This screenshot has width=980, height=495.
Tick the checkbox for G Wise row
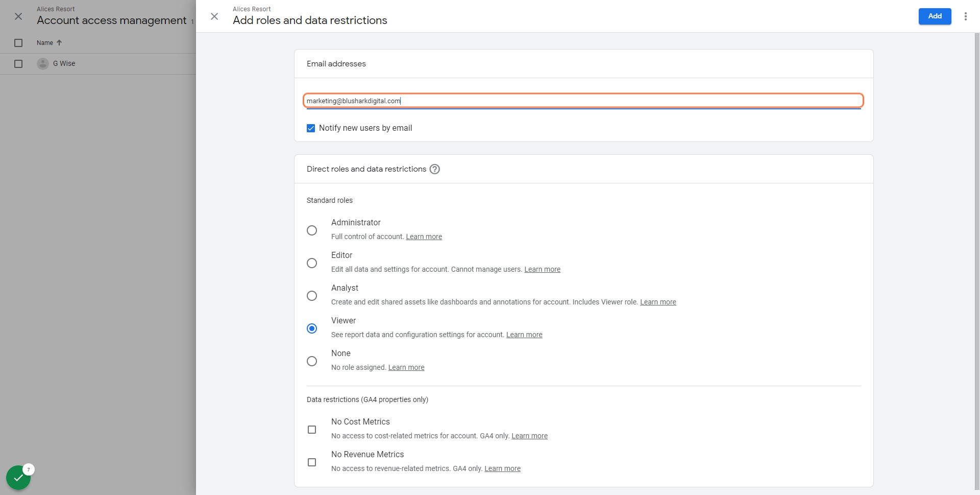(x=18, y=64)
